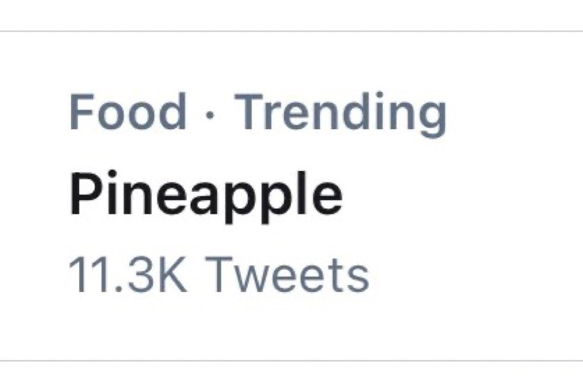Click the letter K in 11.3K
Image resolution: width=583 pixels, height=392 pixels.
(x=174, y=276)
